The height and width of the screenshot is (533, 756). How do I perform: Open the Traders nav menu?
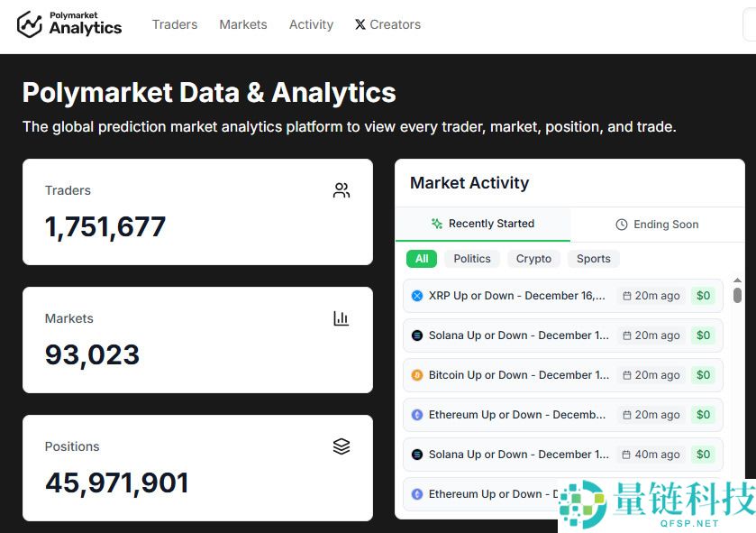(175, 24)
